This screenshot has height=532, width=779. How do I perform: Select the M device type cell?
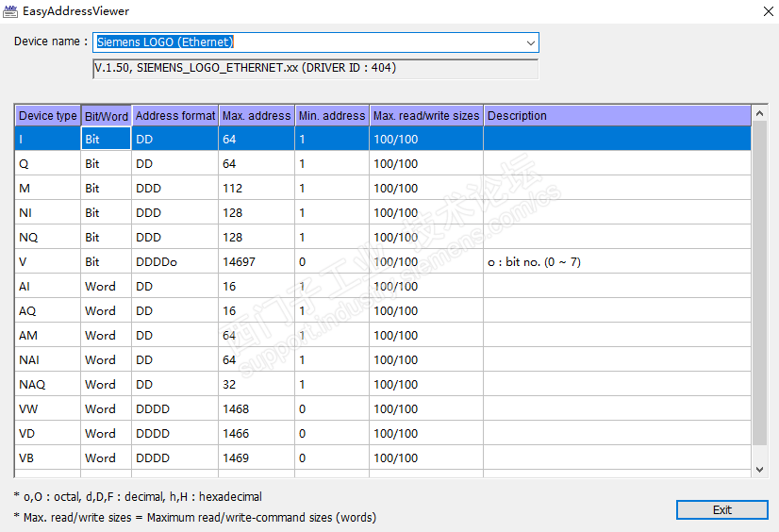click(48, 189)
